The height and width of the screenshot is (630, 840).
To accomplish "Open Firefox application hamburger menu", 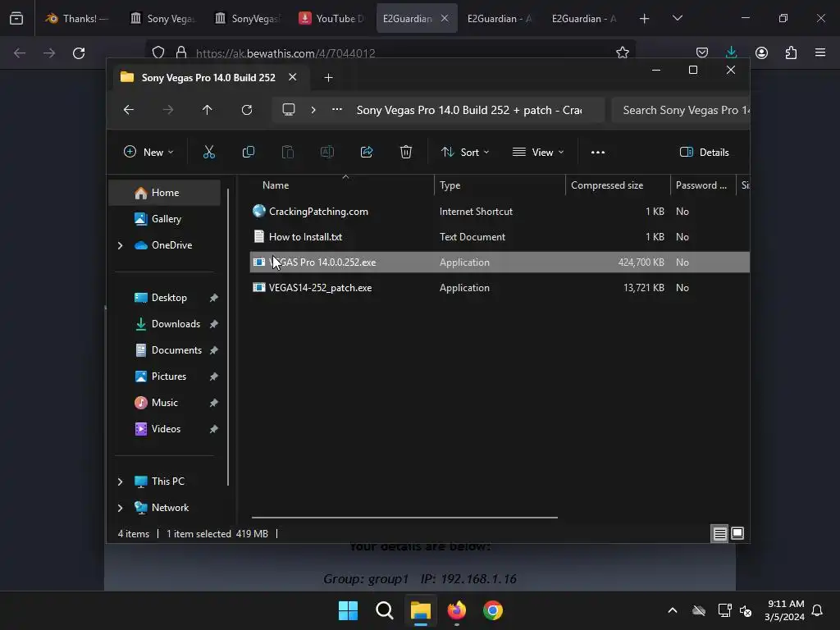I will [820, 52].
